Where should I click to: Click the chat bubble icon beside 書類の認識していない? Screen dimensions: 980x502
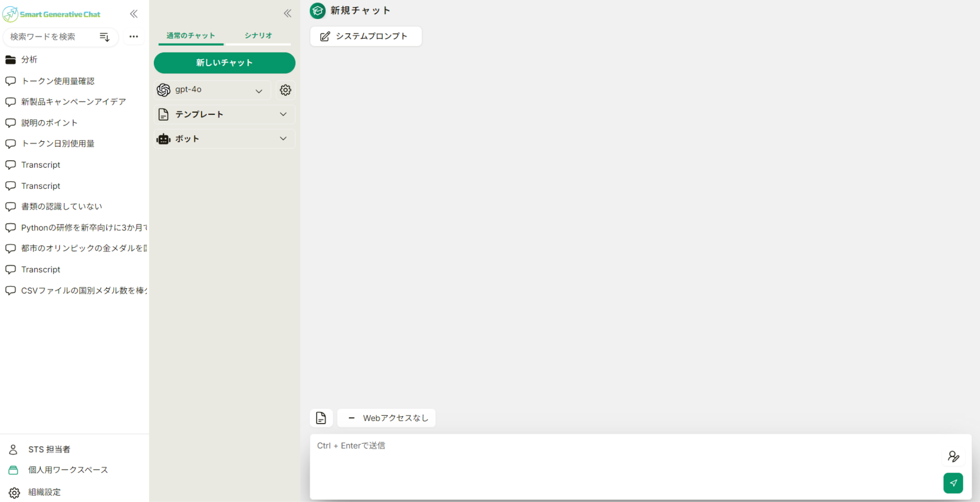click(10, 206)
